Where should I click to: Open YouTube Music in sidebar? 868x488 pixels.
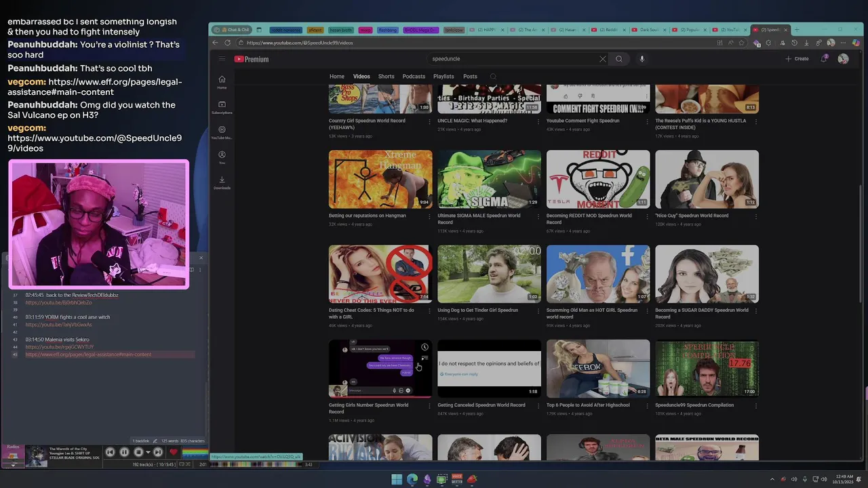(222, 131)
